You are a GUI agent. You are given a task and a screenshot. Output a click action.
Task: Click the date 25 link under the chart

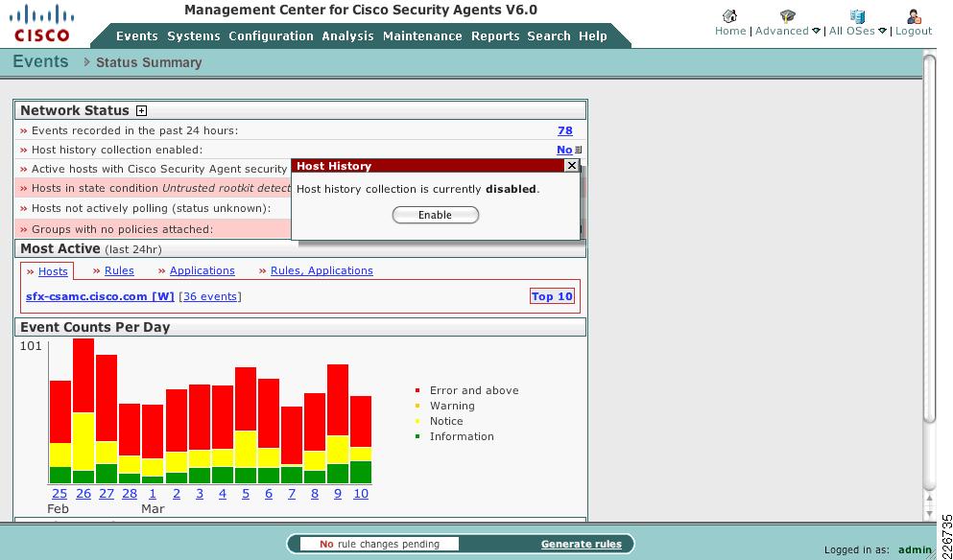click(60, 494)
